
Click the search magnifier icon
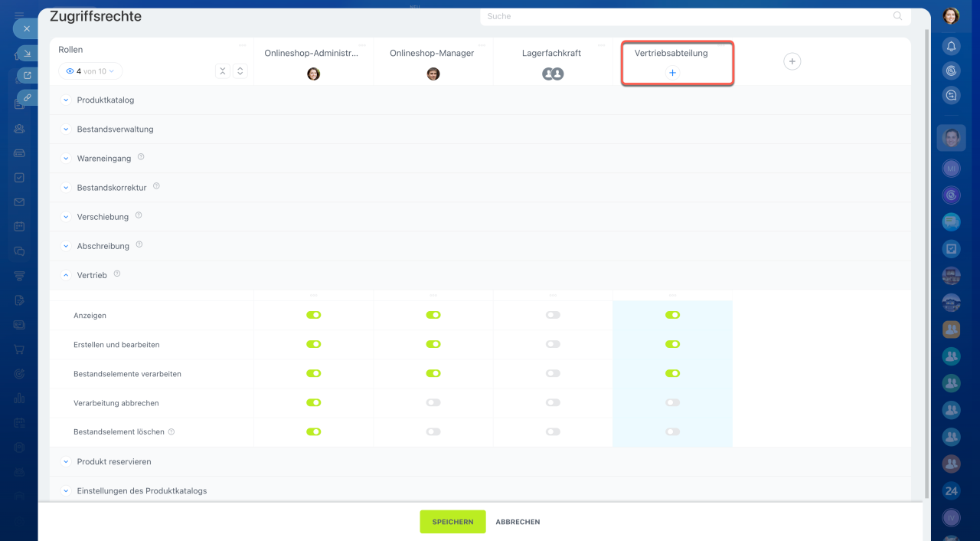(x=897, y=16)
